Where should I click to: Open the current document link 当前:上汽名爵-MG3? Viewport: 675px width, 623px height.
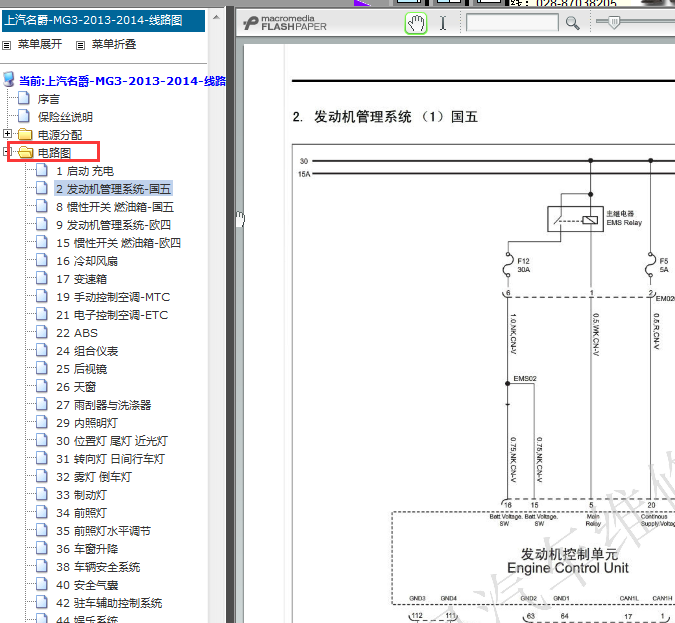[123, 81]
